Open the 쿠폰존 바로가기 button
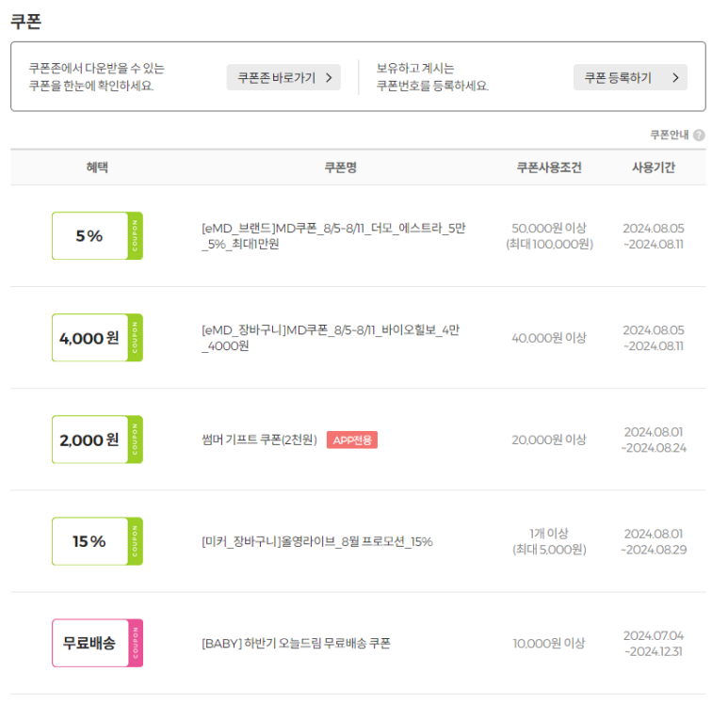This screenshot has width=728, height=704. [x=283, y=77]
